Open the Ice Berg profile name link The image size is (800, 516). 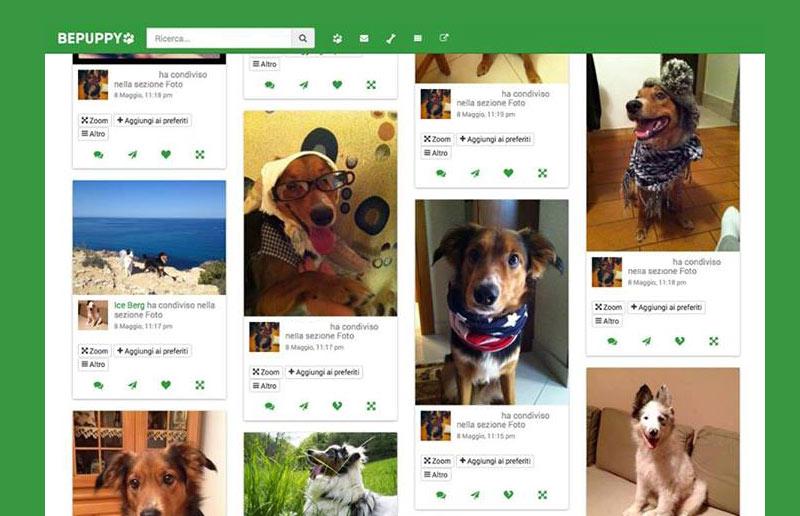(x=129, y=305)
